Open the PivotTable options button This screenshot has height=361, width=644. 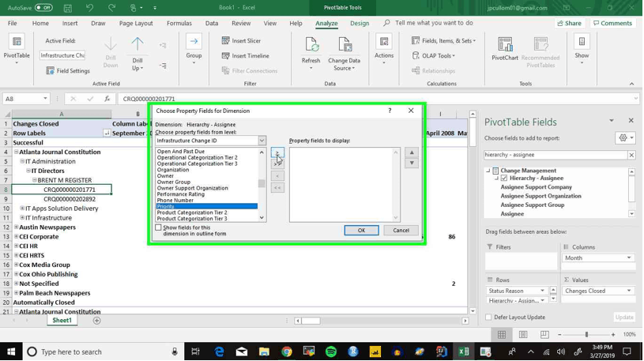[17, 48]
